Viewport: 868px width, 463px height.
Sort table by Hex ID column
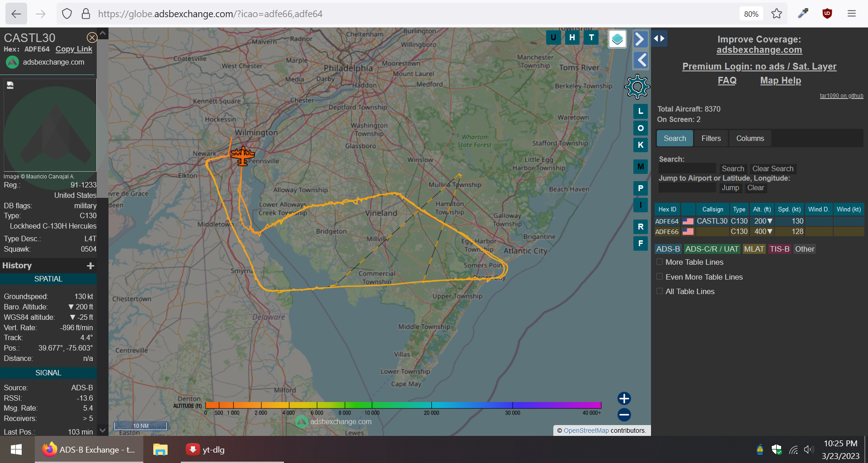click(667, 209)
